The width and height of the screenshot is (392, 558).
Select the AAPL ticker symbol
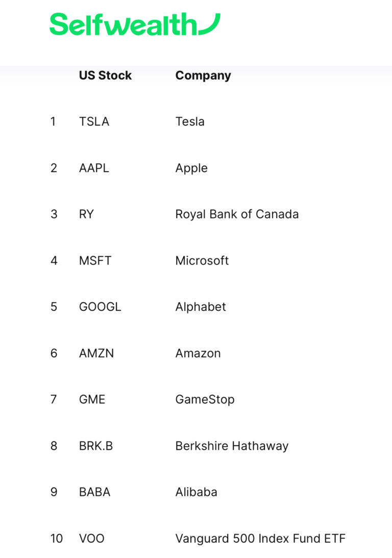pyautogui.click(x=94, y=168)
